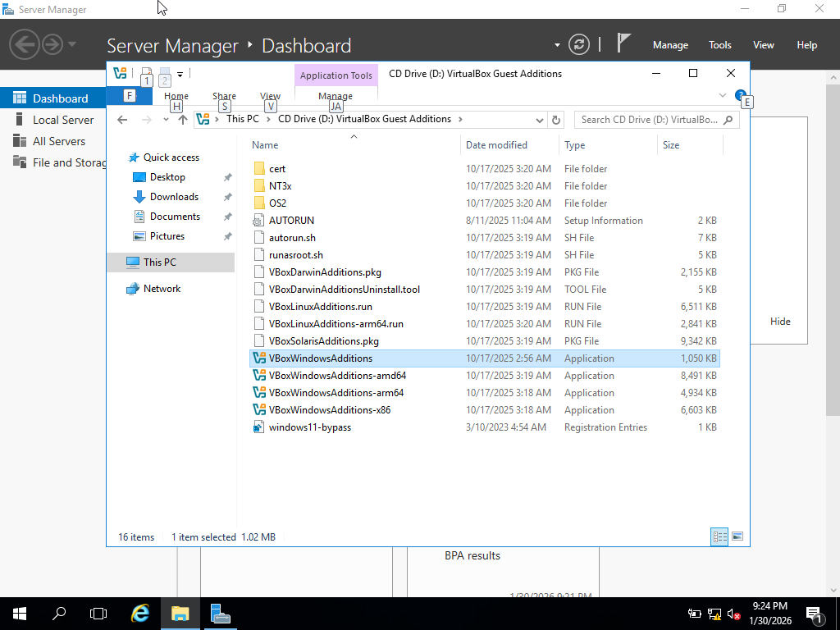
Task: Open the Tools menu in Server Manager
Action: point(719,45)
